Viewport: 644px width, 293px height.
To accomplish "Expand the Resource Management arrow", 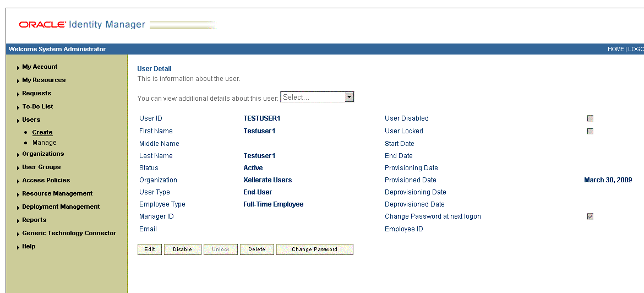I will coord(18,194).
